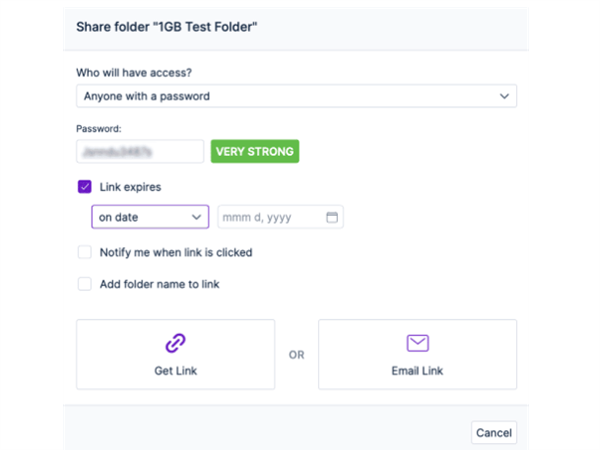This screenshot has width=600, height=450.
Task: Click the "Notify me when link is clicked" text
Action: (x=176, y=252)
